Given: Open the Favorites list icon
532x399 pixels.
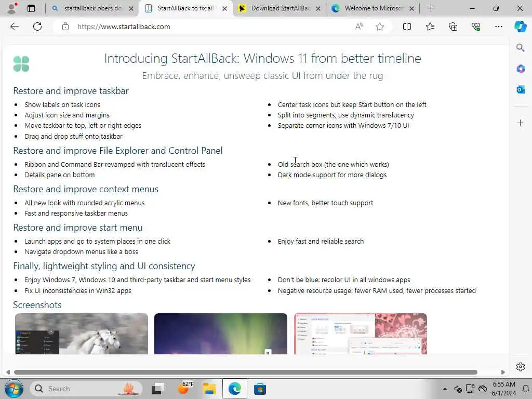Looking at the screenshot, I should (430, 26).
